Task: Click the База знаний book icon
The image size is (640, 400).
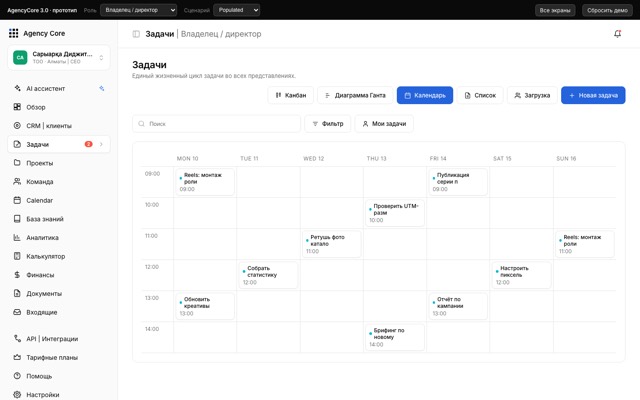Action: (17, 219)
